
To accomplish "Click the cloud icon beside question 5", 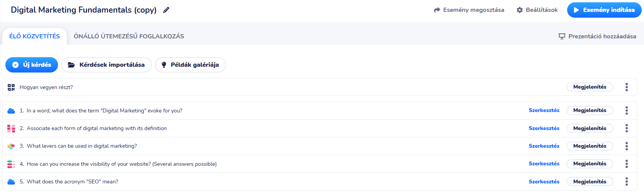I will [11, 181].
